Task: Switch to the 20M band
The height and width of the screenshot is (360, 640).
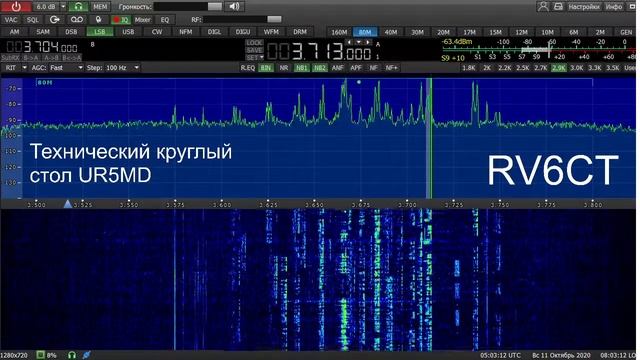Action: [x=443, y=32]
